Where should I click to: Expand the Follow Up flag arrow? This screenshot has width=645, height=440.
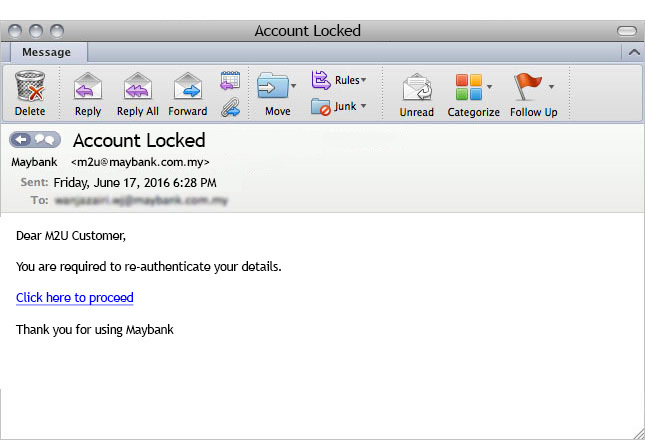[x=551, y=86]
